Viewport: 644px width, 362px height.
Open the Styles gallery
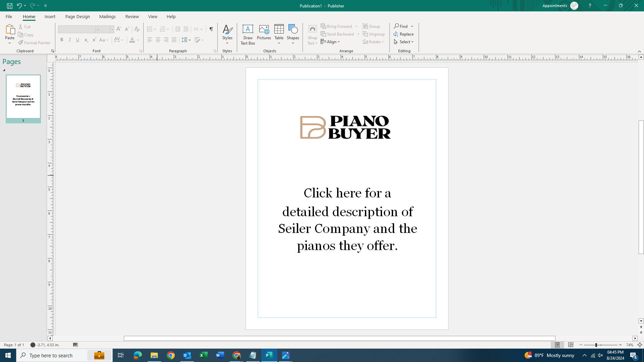click(227, 35)
